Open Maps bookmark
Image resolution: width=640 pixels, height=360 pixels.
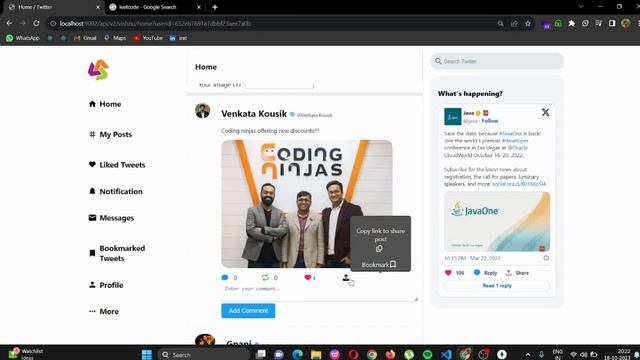115,38
